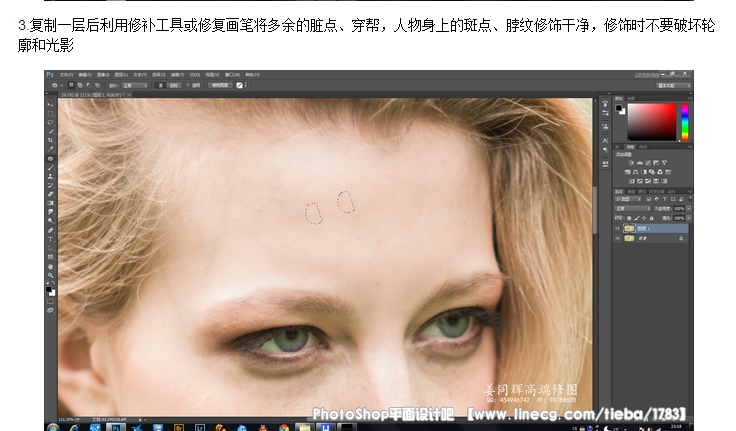
Task: Change screen mode icon at toolbar bottom
Action: click(50, 310)
